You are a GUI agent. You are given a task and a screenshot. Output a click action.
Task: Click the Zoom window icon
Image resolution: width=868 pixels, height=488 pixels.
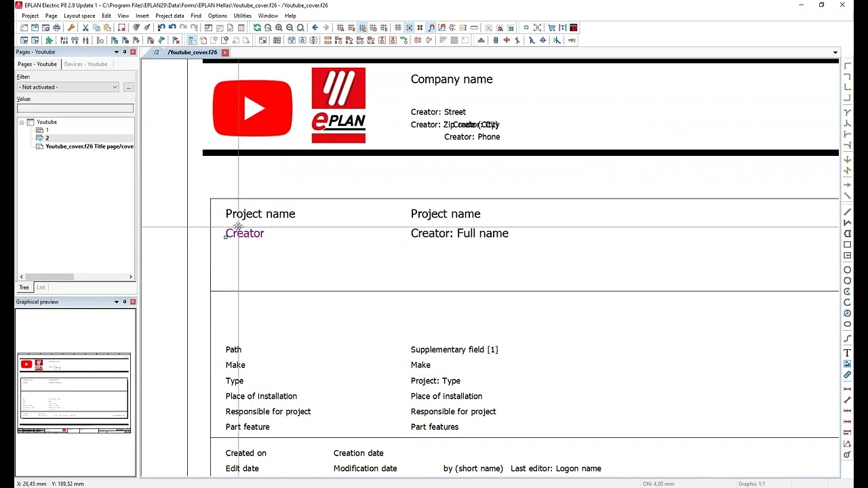(x=268, y=28)
